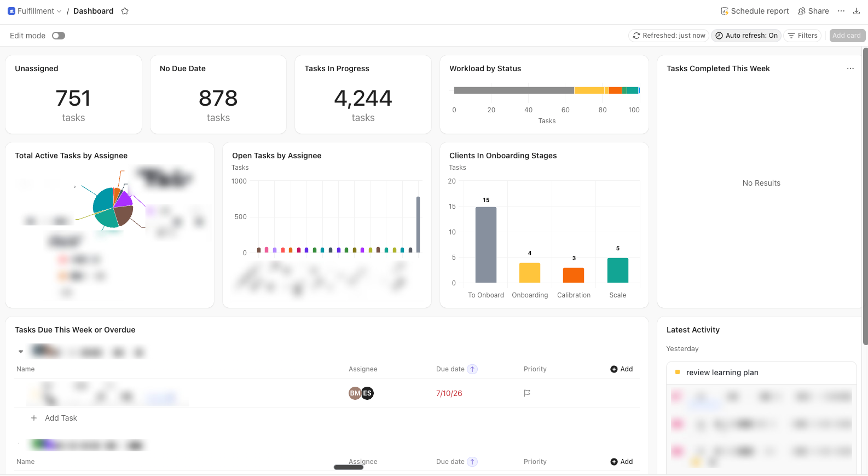Download the dashboard using the download icon

click(857, 11)
